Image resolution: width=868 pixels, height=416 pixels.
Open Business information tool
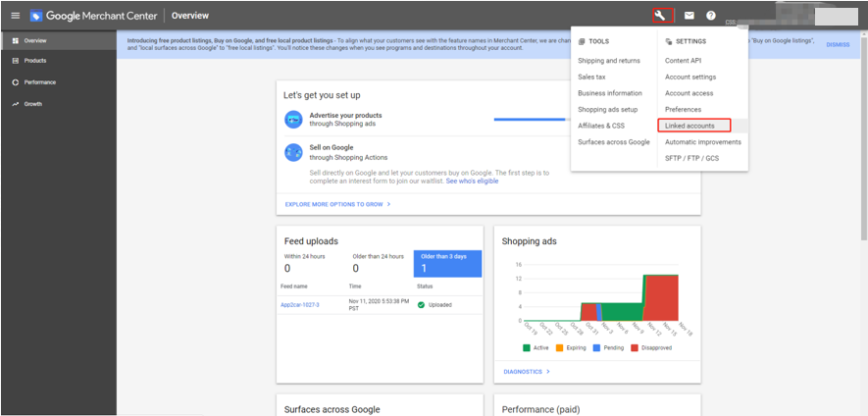pos(610,93)
